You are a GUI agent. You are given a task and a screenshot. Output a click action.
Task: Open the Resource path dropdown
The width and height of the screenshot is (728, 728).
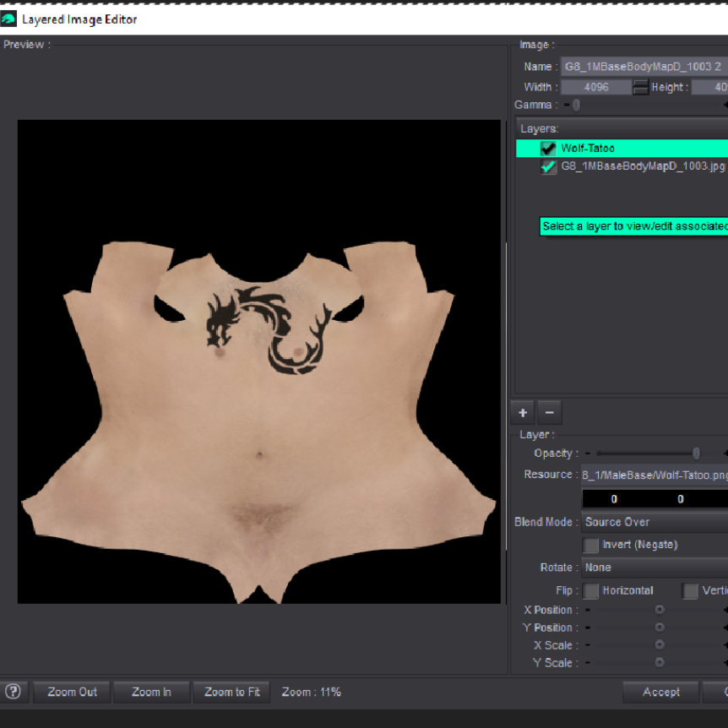tap(655, 475)
